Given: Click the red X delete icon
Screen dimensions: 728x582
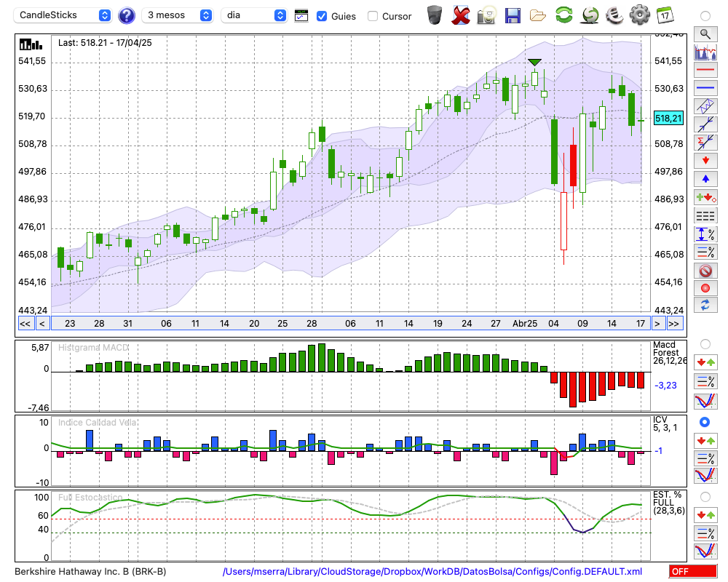Looking at the screenshot, I should (460, 15).
